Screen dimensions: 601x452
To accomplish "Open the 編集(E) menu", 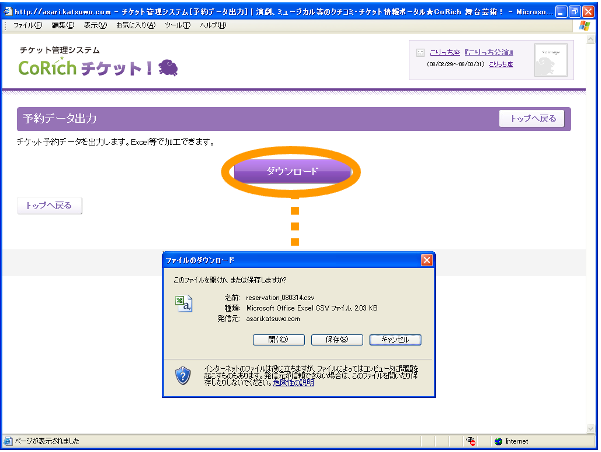I will 62,24.
